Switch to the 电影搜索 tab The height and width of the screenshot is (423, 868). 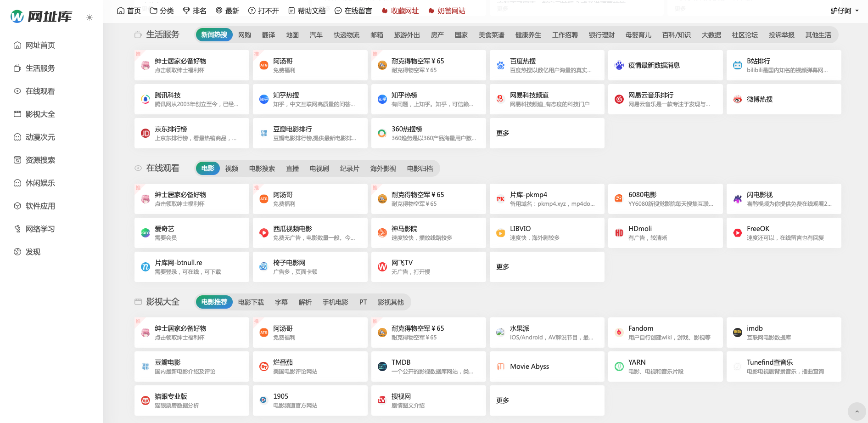(x=262, y=169)
